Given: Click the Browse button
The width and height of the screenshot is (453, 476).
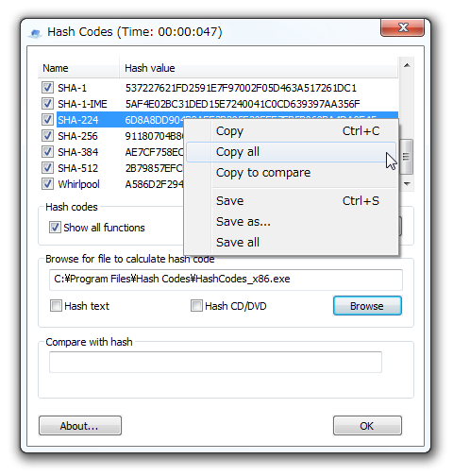Looking at the screenshot, I should [x=367, y=306].
